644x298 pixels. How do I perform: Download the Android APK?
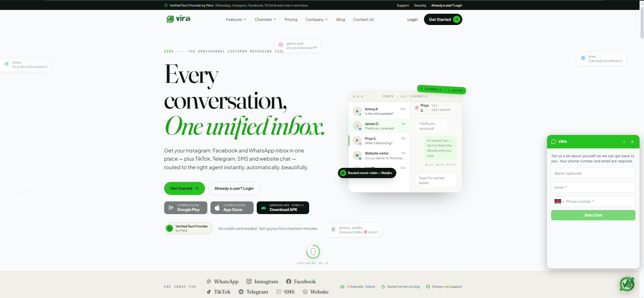click(283, 208)
